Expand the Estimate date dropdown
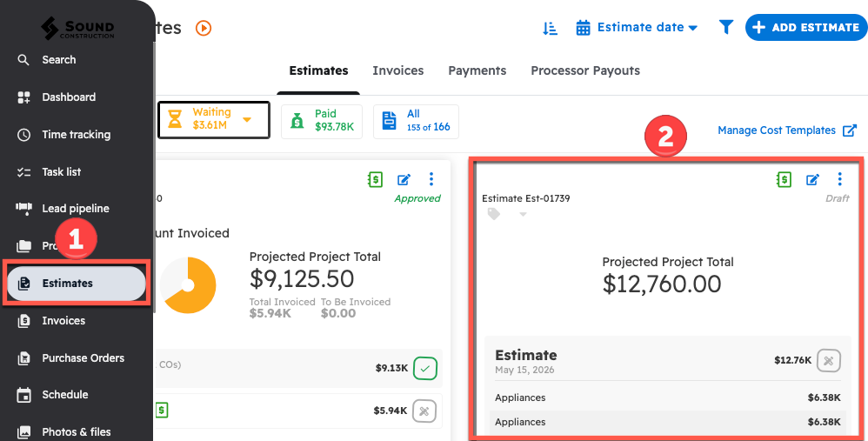The height and width of the screenshot is (441, 868). [x=647, y=28]
